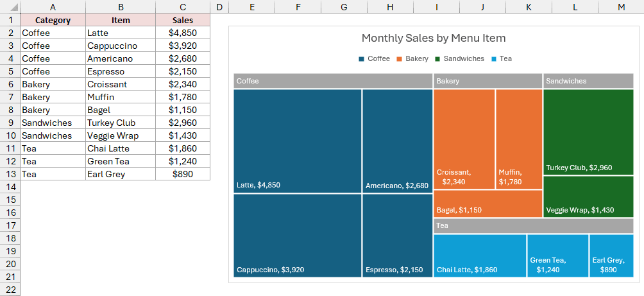Click the Sandwiches legend entry
Screen dimensions: 644x296
coord(460,59)
